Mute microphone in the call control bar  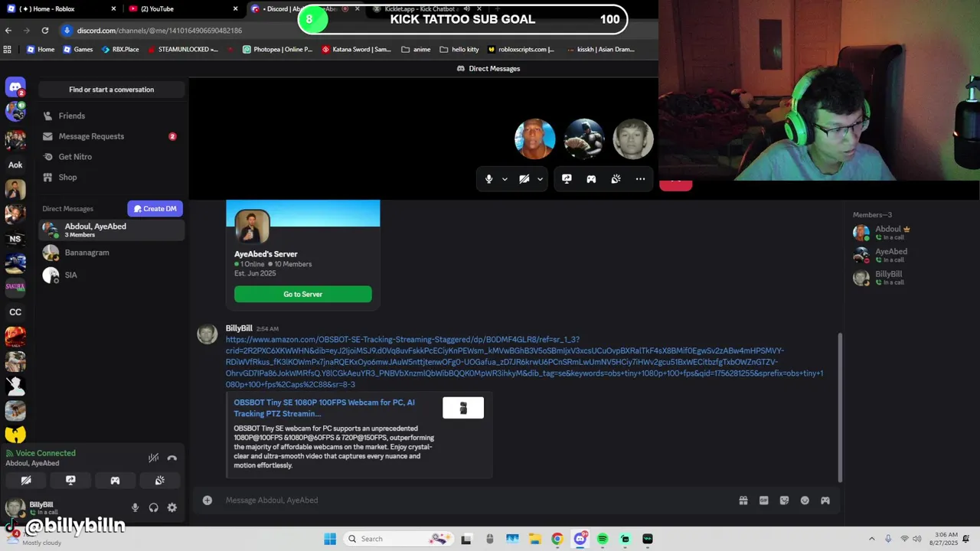[488, 179]
